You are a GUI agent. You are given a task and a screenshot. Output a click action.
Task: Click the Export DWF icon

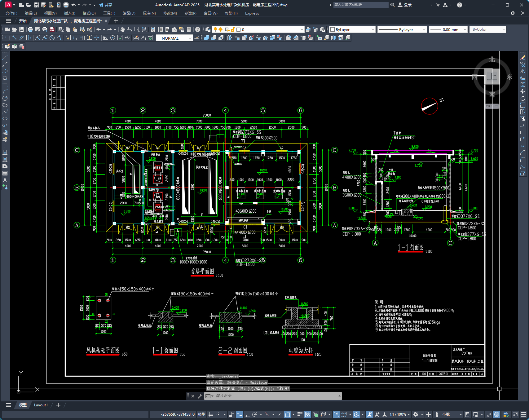coord(52,29)
